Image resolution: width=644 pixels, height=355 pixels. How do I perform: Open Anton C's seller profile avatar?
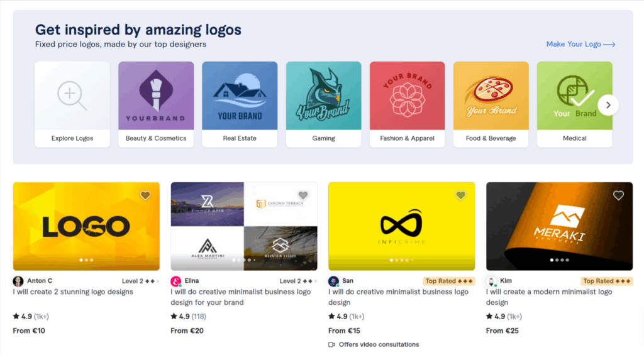tap(18, 281)
